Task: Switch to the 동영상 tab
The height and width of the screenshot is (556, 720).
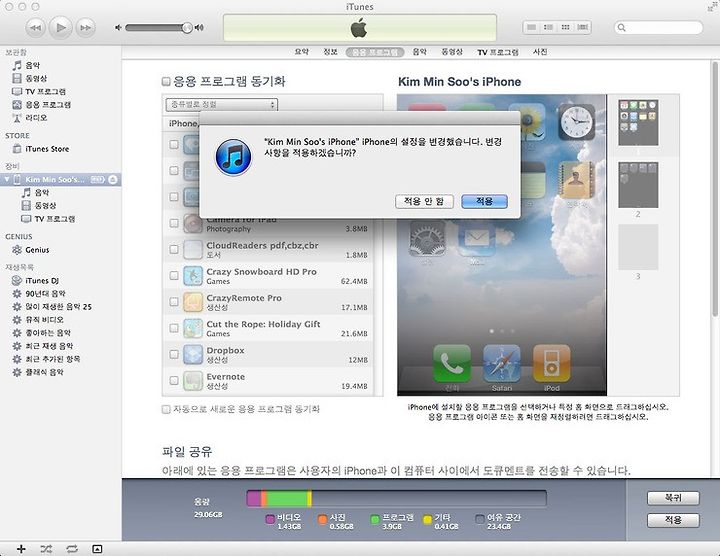Action: point(452,52)
